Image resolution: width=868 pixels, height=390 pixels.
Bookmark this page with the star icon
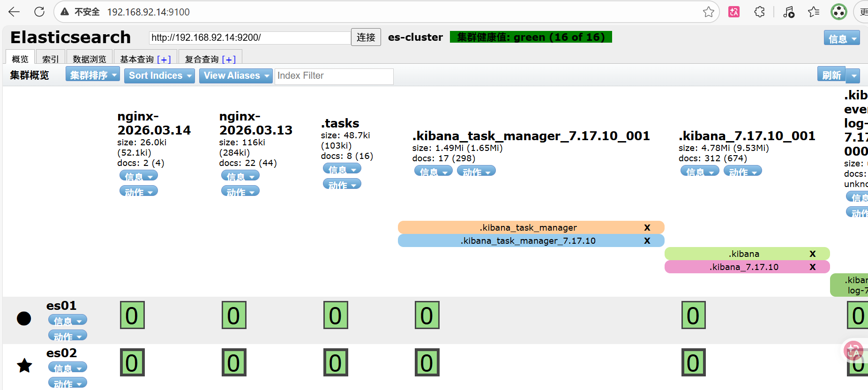pyautogui.click(x=709, y=12)
